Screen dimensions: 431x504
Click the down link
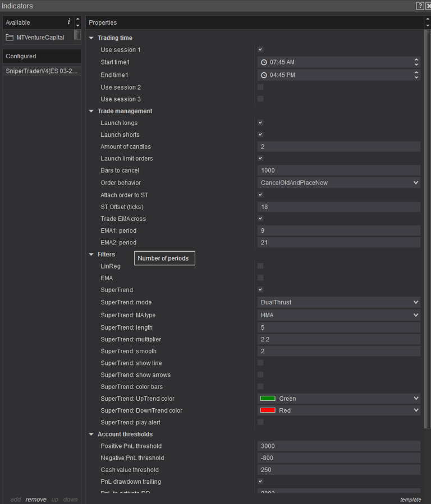click(71, 499)
